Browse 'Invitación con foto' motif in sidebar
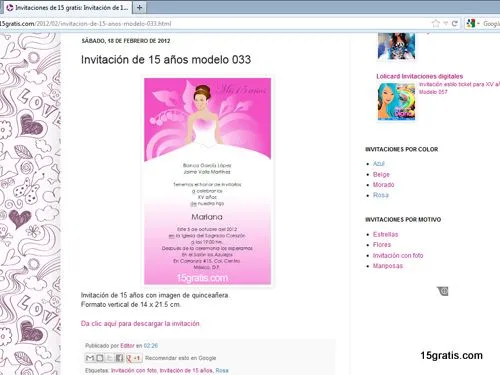Image resolution: width=500 pixels, height=375 pixels. coord(398,255)
